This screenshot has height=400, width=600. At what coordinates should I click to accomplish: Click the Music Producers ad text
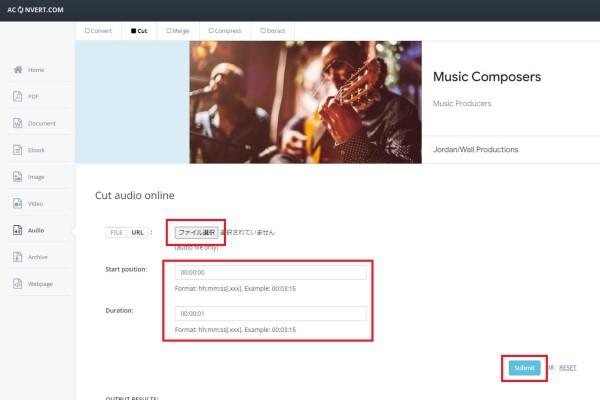tap(462, 103)
